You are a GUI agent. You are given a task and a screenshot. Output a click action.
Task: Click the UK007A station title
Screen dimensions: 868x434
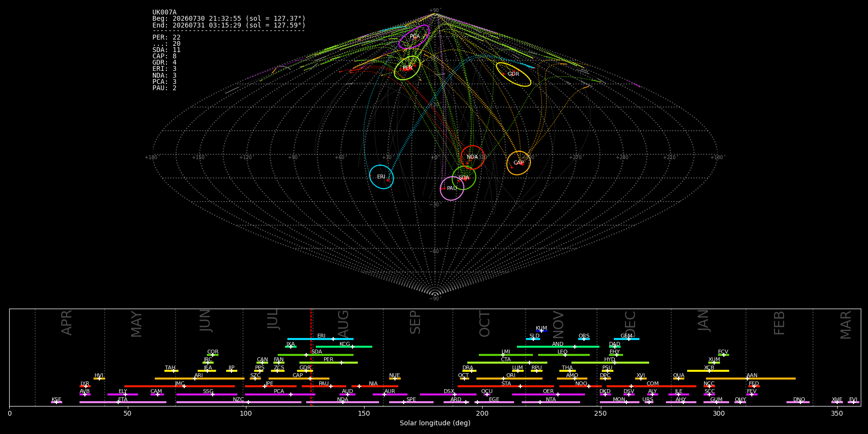point(164,13)
